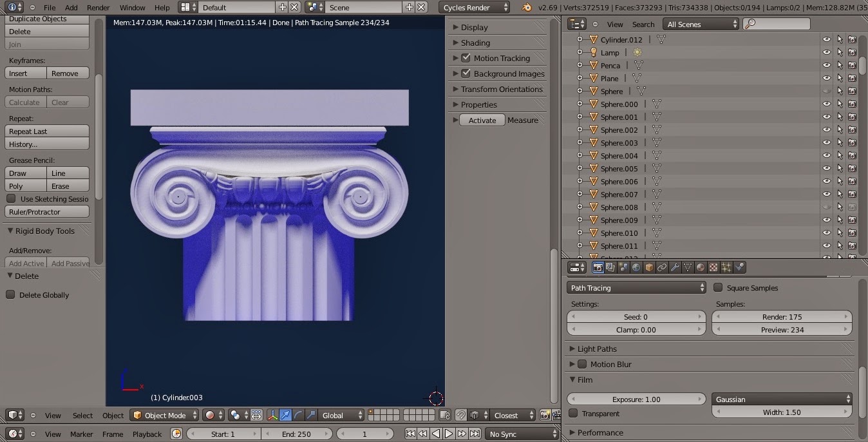868x442 pixels.
Task: Expand the Light Paths panel
Action: click(x=597, y=349)
